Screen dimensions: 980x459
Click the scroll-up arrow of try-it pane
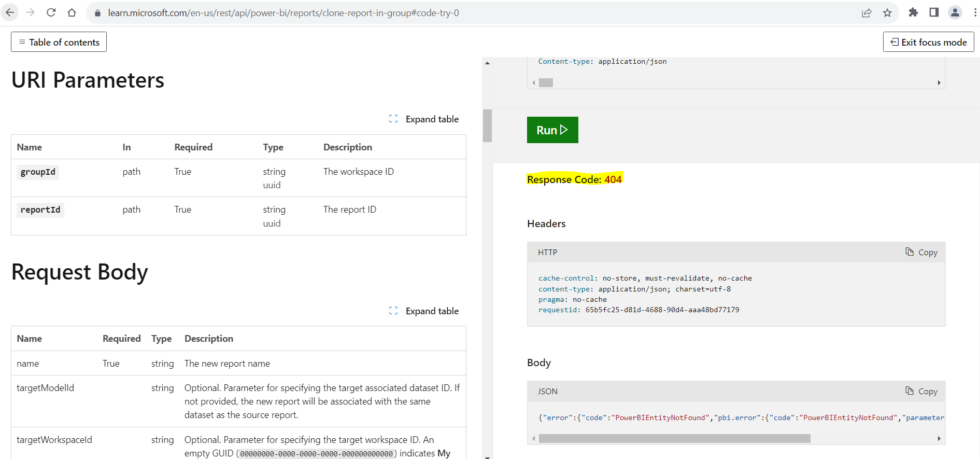(487, 63)
